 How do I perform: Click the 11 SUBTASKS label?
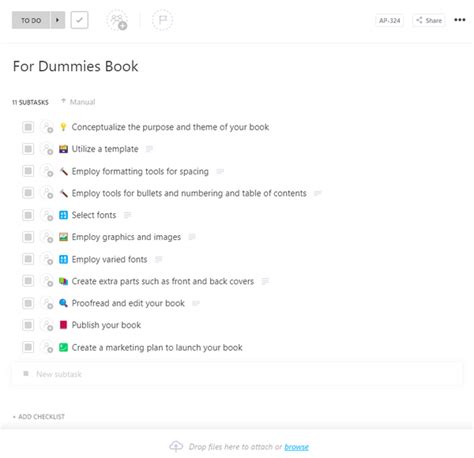click(30, 102)
